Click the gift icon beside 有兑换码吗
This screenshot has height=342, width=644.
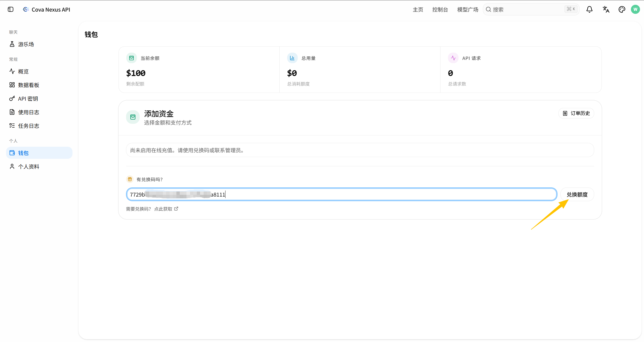click(130, 179)
